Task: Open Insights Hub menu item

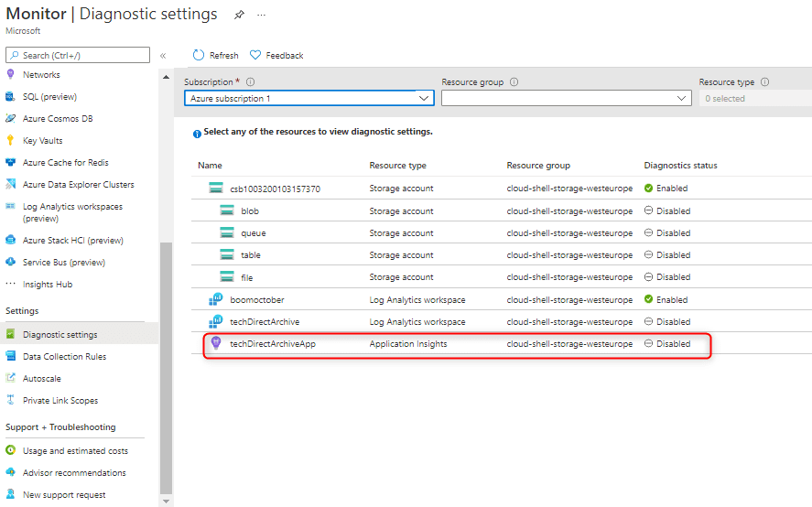Action: coord(48,285)
